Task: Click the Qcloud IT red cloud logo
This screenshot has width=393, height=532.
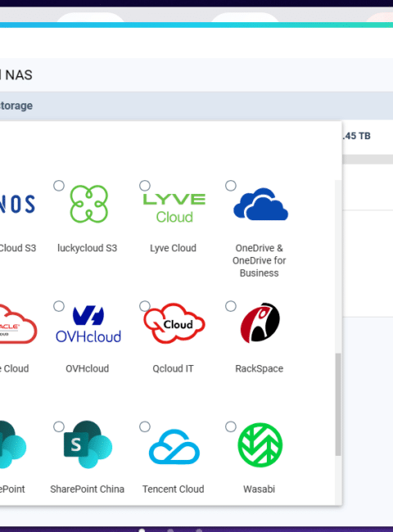Action: pyautogui.click(x=174, y=323)
